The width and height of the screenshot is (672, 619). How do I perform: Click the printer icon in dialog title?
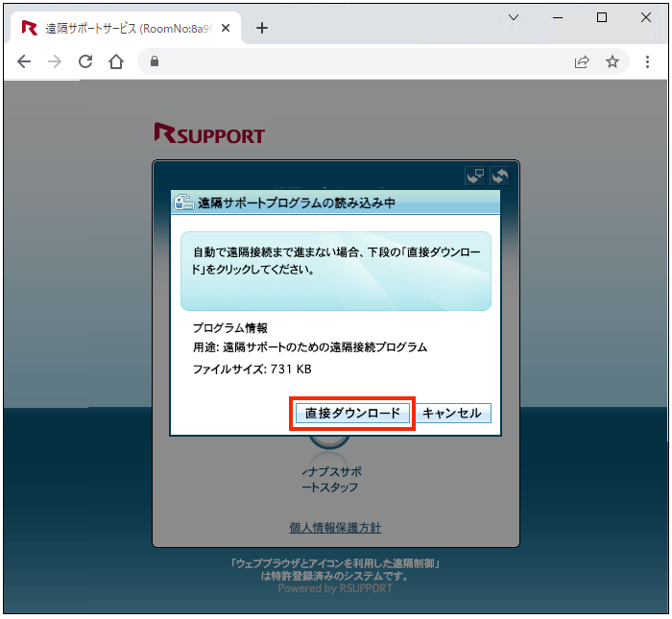tap(184, 202)
